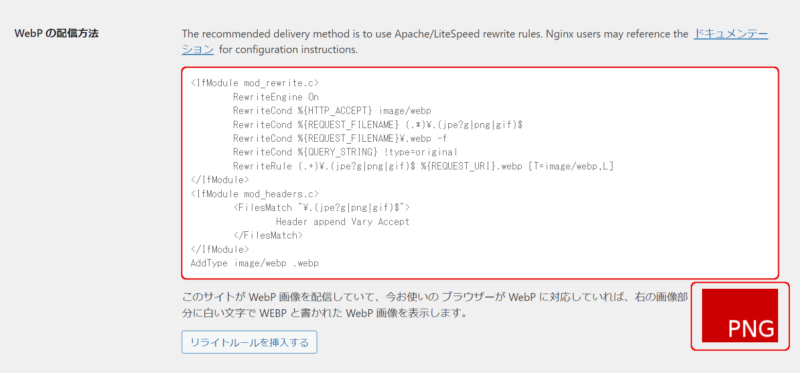Screen dimensions: 800x373
Task: Click the RewriteCond REQUEST_FILENAME .webp -f line
Action: pyautogui.click(x=341, y=138)
